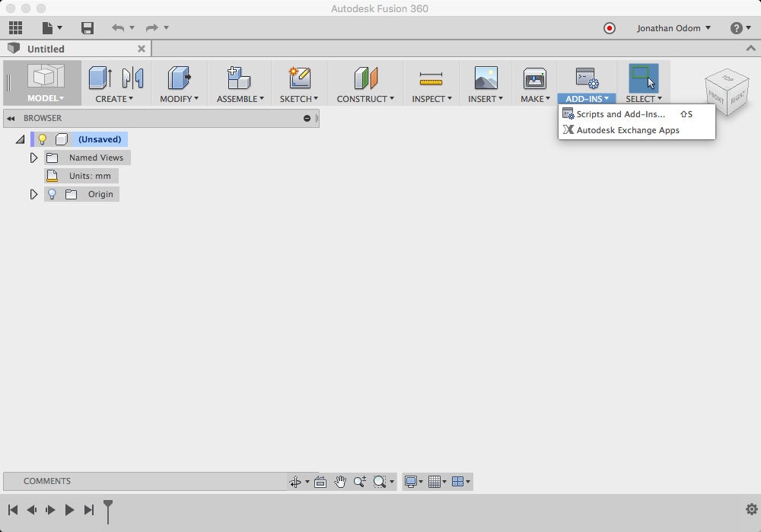This screenshot has width=761, height=532.
Task: Go to timeline beginning
Action: pos(13,510)
